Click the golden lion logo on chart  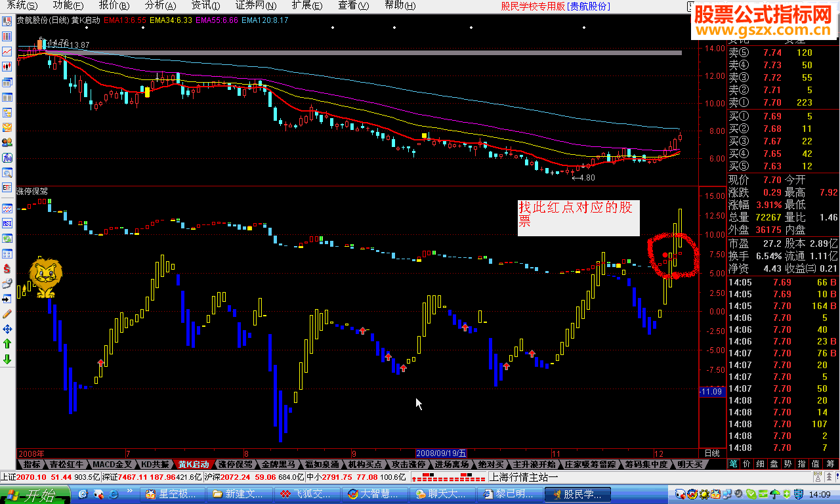coord(45,278)
